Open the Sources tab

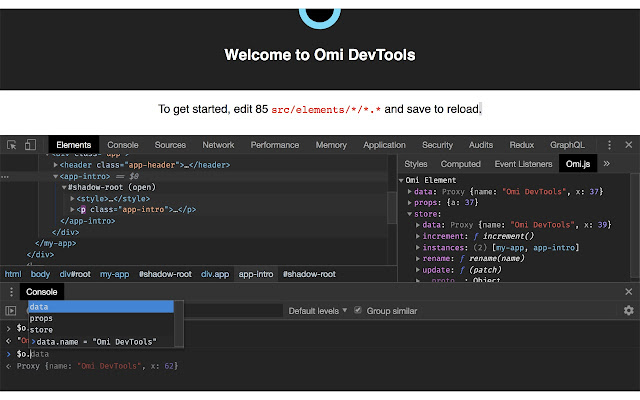pos(170,145)
